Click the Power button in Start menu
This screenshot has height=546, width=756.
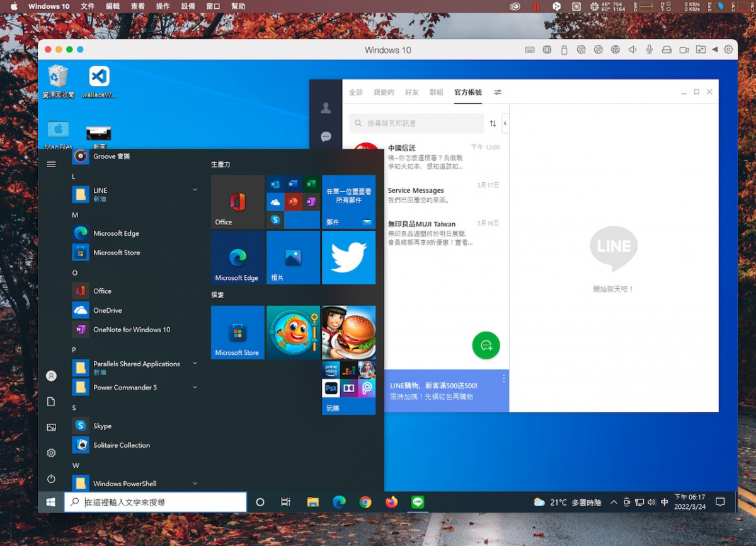point(51,479)
